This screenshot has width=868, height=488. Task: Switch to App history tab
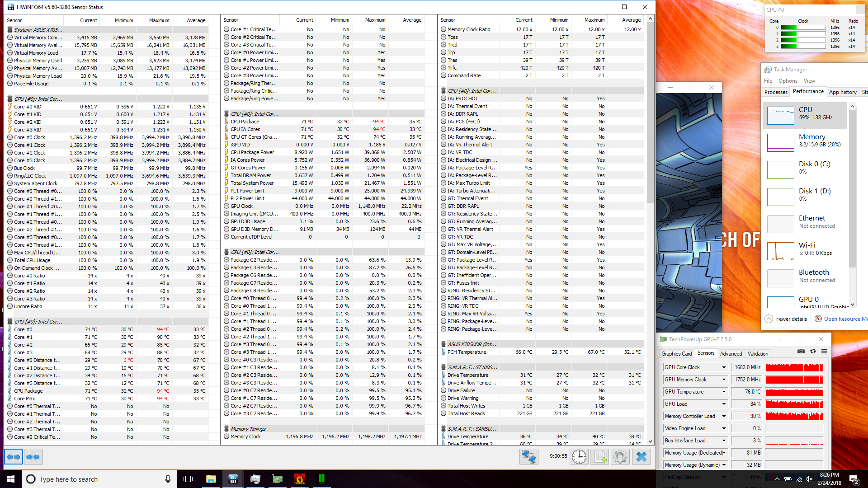point(842,92)
